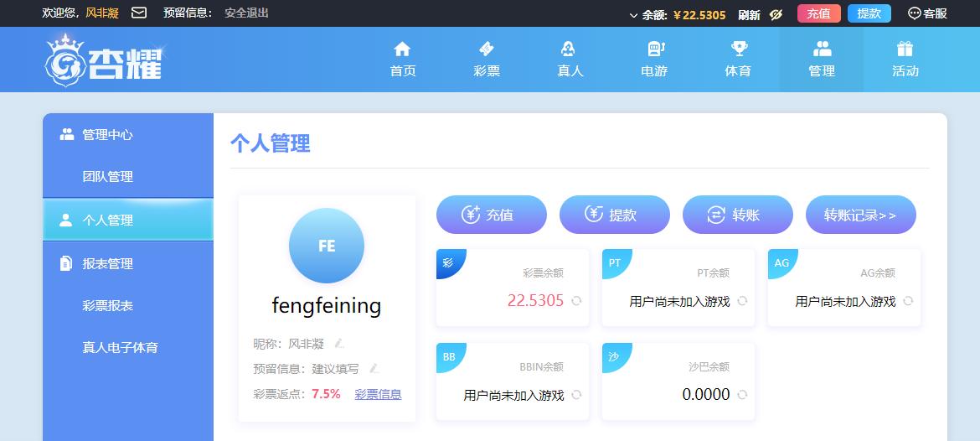Toggle balance visibility eye icon
The image size is (980, 441).
[x=776, y=14]
